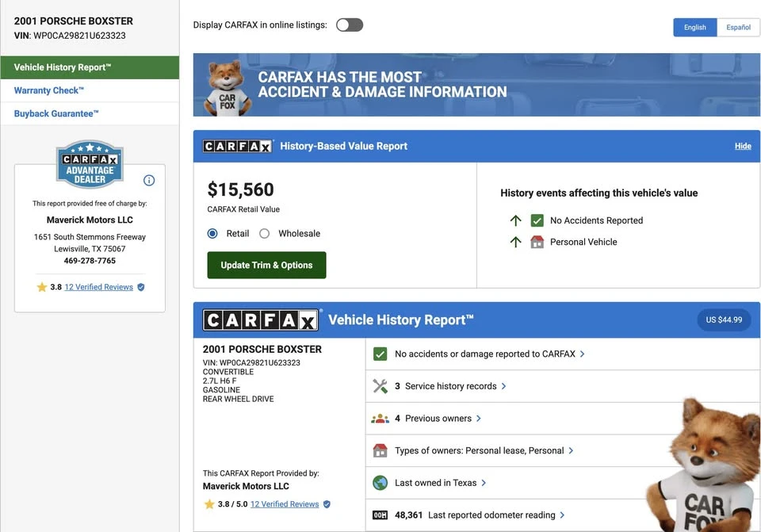The image size is (761, 532).
Task: Expand Last reported odometer reading chevron
Action: (563, 515)
